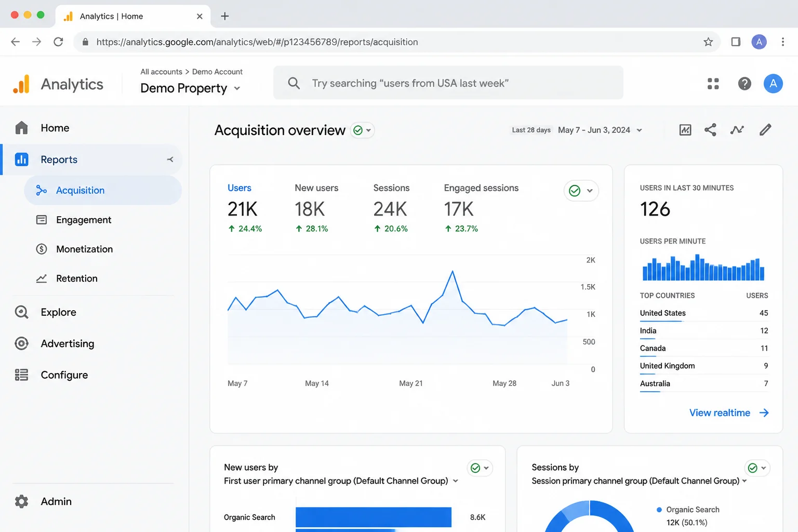Open the date range May 7 - Jun 3 dropdown

coord(600,130)
